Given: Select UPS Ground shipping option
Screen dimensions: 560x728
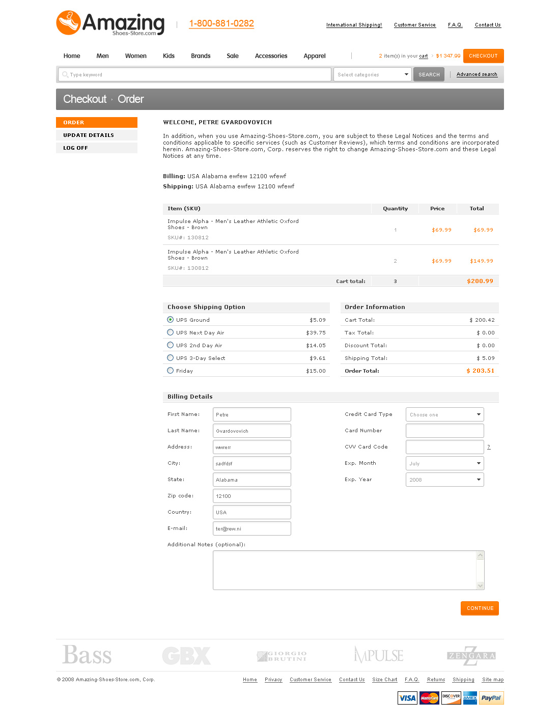Looking at the screenshot, I should click(x=171, y=320).
